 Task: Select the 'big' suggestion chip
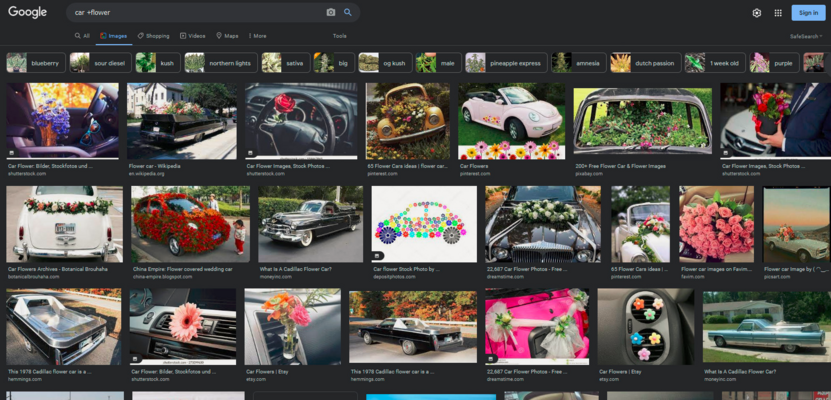334,63
